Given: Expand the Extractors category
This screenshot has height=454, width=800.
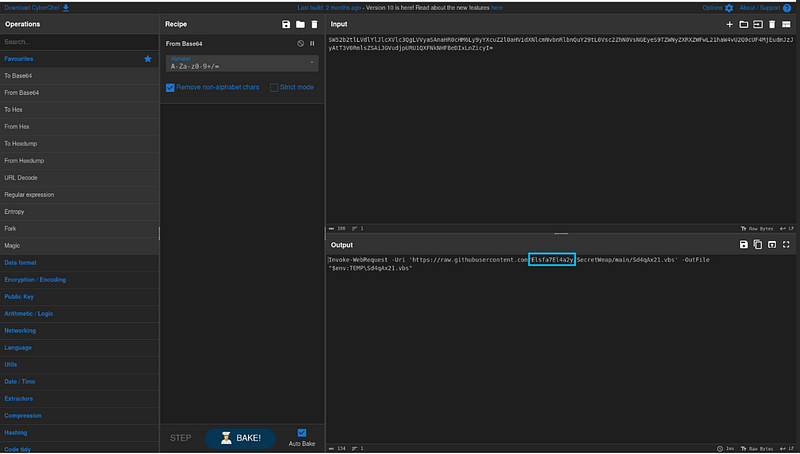Looking at the screenshot, I should 80,398.
